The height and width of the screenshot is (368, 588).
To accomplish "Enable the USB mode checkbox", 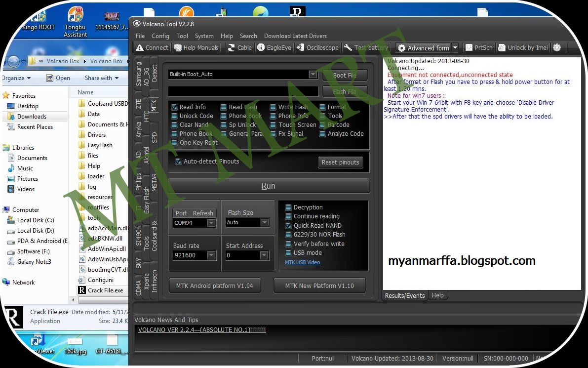I will click(x=288, y=253).
